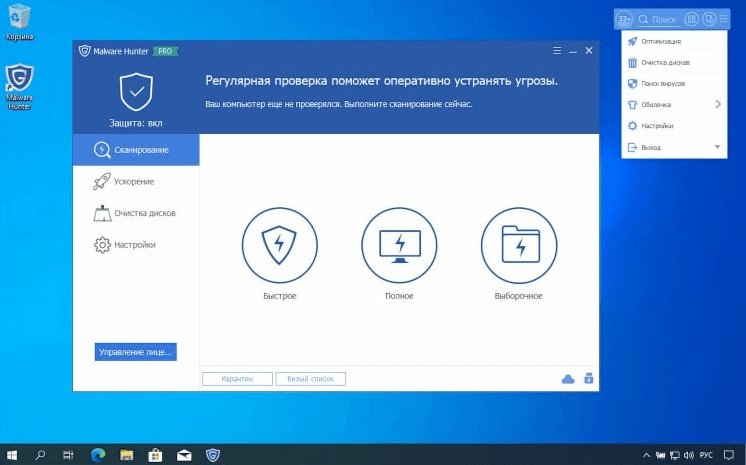Open the Карантин list
Image resolution: width=746 pixels, height=465 pixels.
tap(237, 379)
